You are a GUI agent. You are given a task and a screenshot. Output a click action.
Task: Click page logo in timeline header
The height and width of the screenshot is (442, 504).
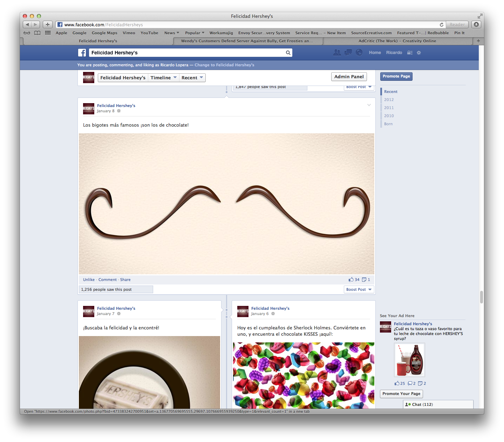point(89,78)
